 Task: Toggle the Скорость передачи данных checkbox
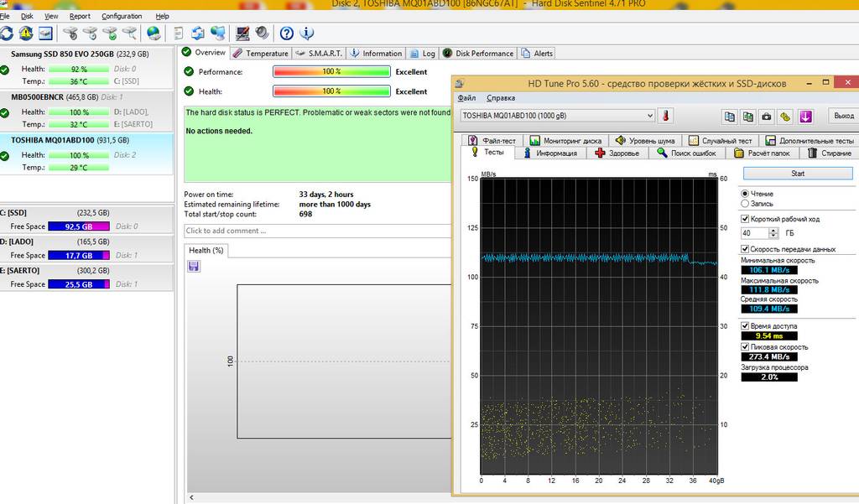[x=745, y=249]
